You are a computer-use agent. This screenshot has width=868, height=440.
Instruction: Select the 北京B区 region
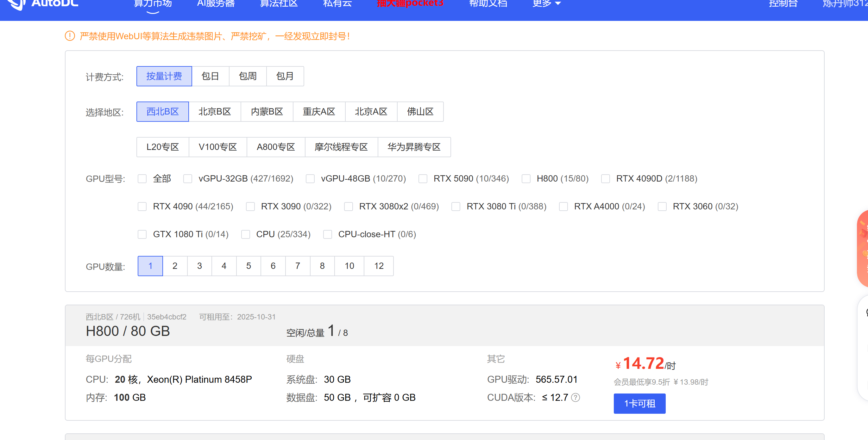point(215,112)
